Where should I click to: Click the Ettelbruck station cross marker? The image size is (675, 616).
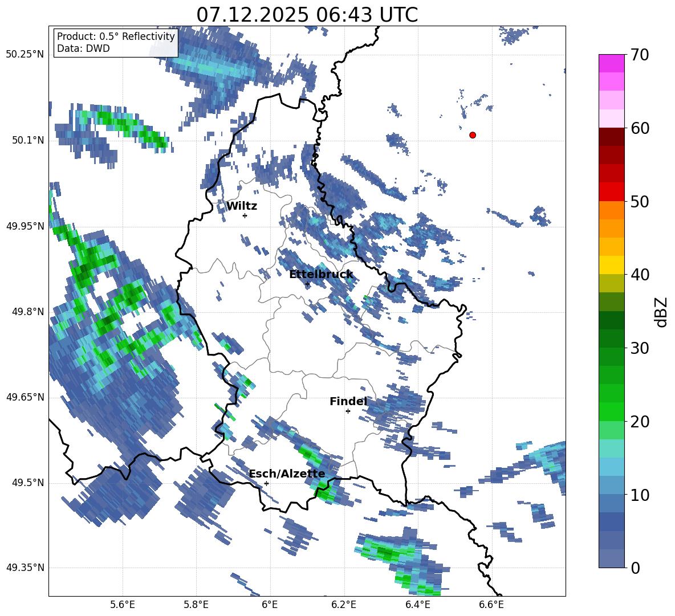(x=307, y=284)
